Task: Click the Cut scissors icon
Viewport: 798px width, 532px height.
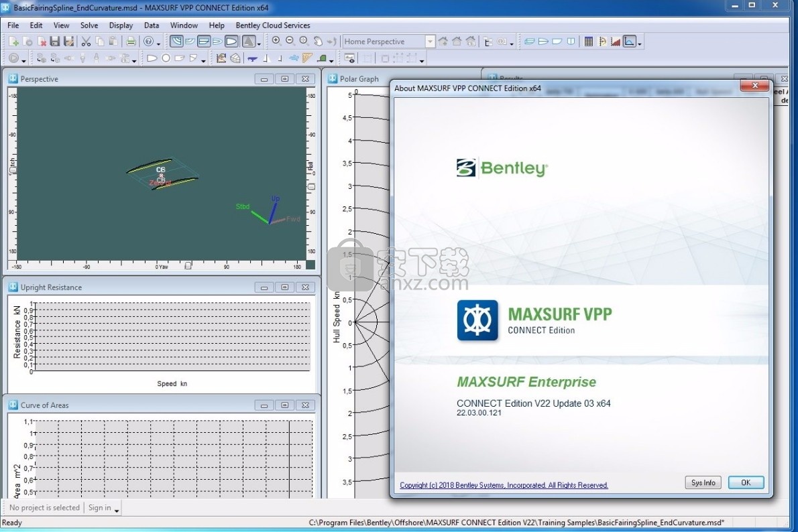Action: 86,42
